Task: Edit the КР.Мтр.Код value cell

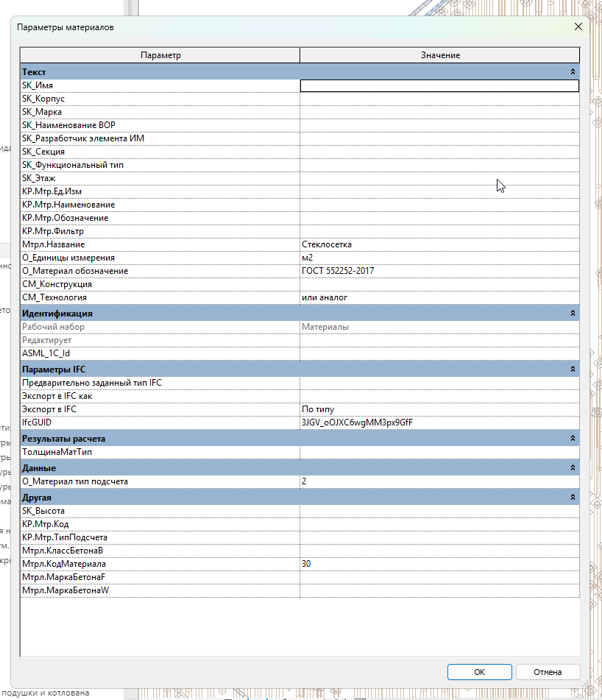Action: pos(439,524)
